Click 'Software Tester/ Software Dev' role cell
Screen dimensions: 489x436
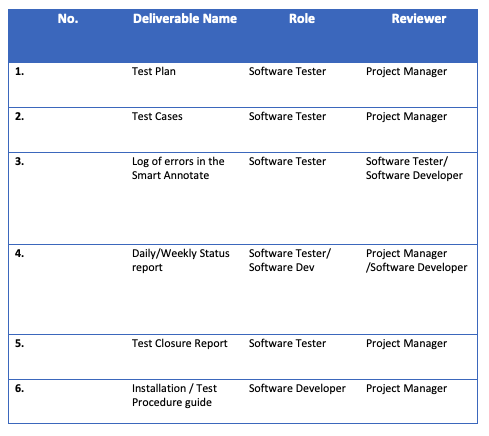[x=290, y=260]
